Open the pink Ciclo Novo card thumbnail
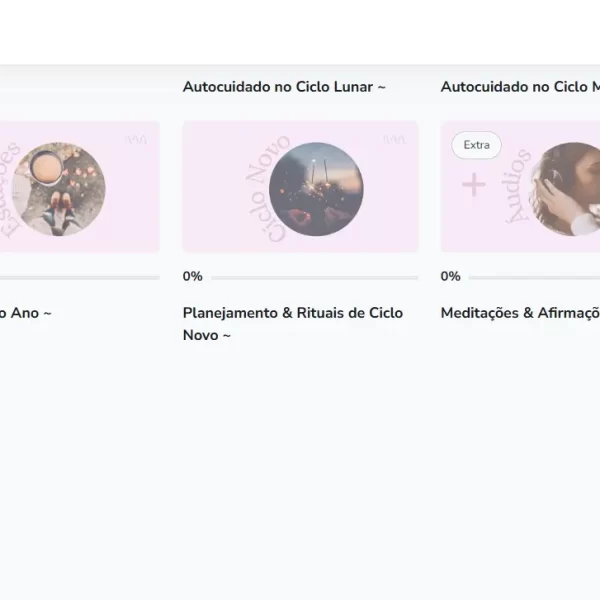The height and width of the screenshot is (600, 600). pyautogui.click(x=300, y=186)
